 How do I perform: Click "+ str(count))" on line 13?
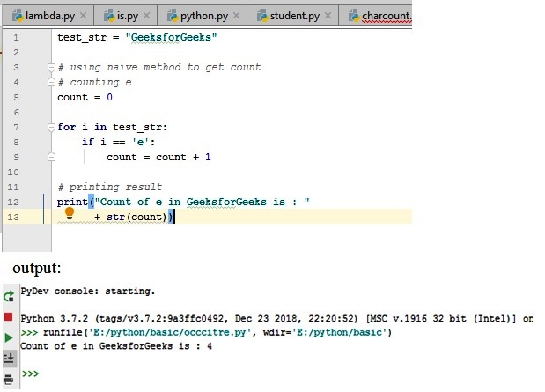coord(134,217)
